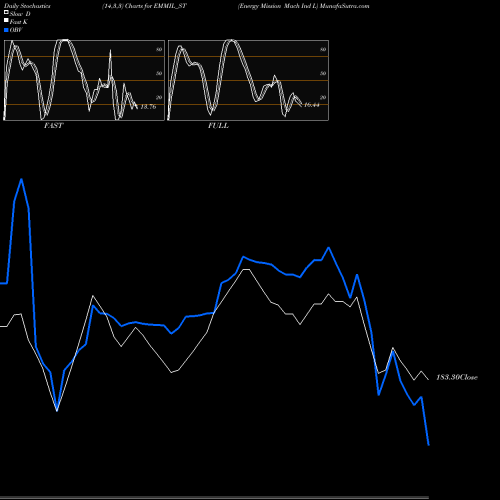Click the 'Fast K' legend label

tap(18, 22)
